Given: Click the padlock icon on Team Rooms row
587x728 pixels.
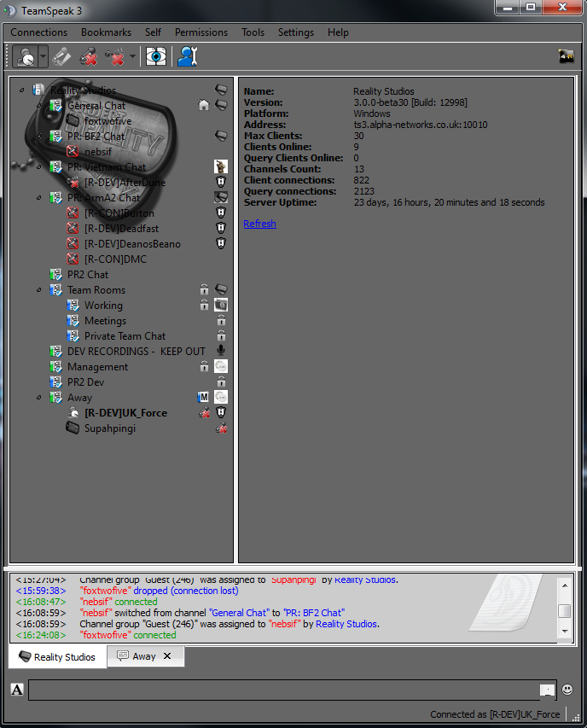Looking at the screenshot, I should point(204,289).
